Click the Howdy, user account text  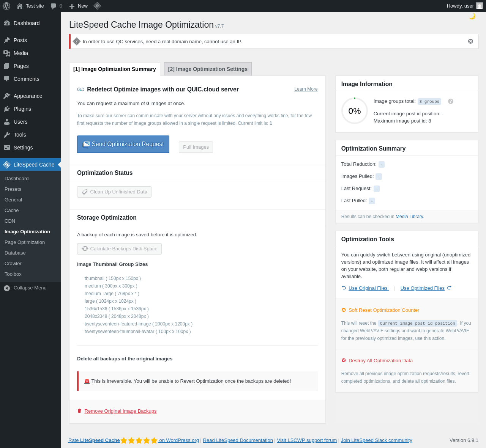coord(460,6)
